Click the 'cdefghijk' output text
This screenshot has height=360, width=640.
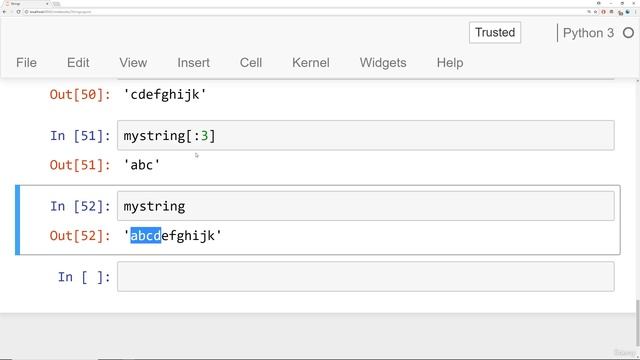165,94
